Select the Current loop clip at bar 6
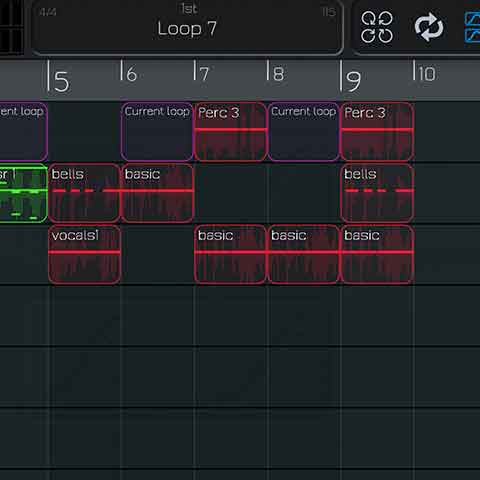The height and width of the screenshot is (480, 480). coord(157,132)
